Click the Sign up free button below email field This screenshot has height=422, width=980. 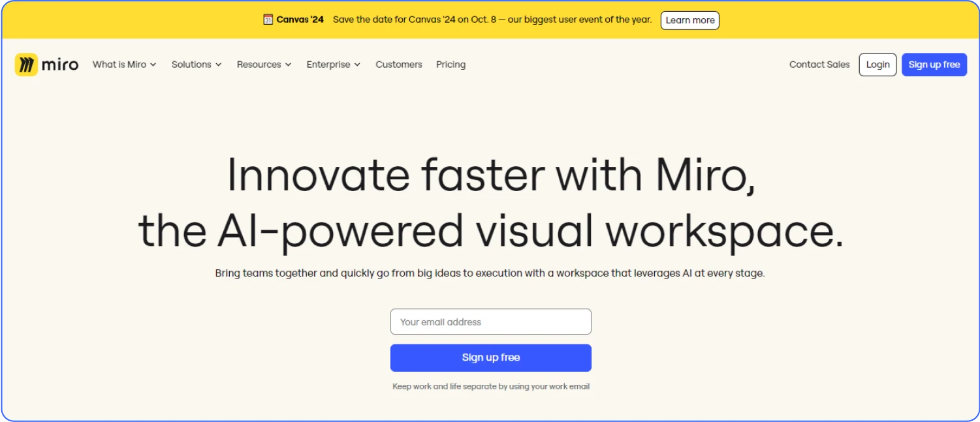pyautogui.click(x=491, y=357)
